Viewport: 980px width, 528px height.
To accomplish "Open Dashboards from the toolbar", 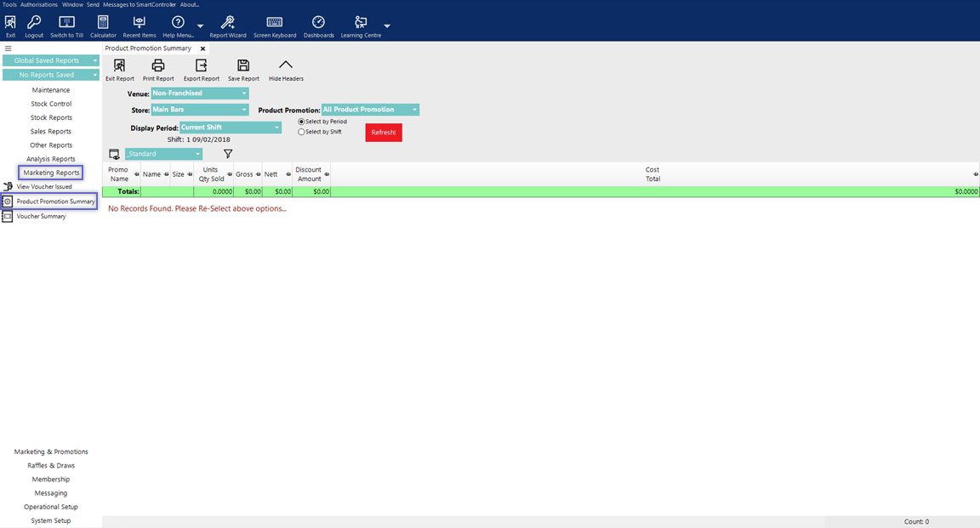I will [318, 23].
